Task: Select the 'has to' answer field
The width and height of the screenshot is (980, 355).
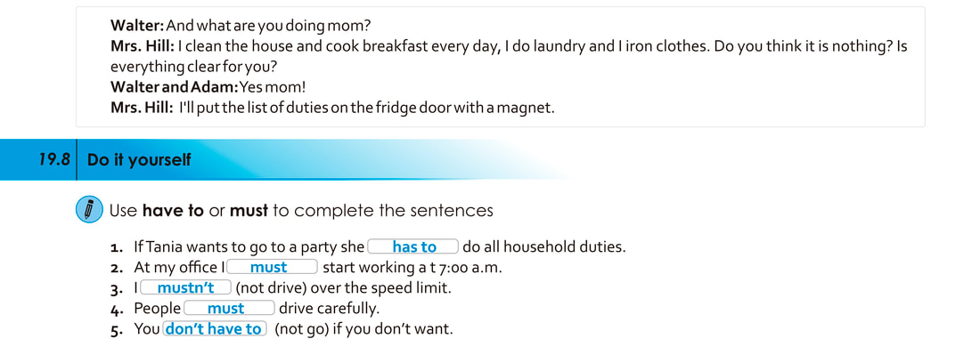Action: pos(413,247)
